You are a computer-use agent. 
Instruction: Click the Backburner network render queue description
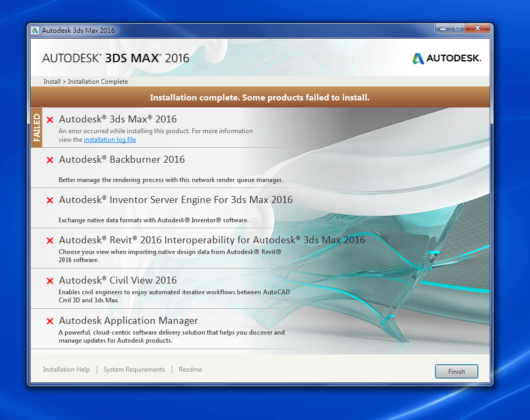tap(171, 180)
